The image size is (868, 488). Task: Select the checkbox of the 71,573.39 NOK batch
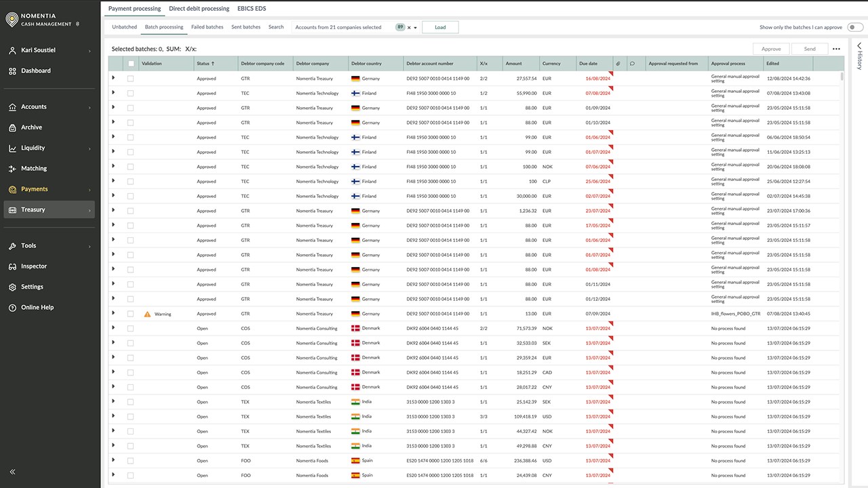(x=131, y=329)
